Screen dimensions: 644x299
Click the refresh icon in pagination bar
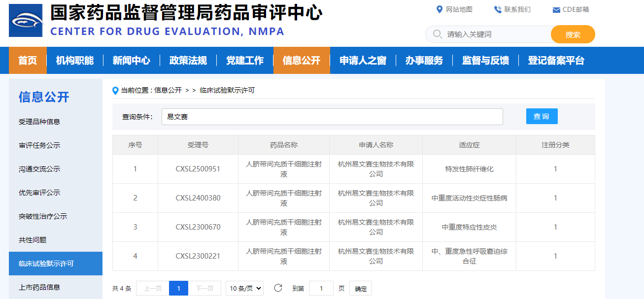[x=278, y=288]
